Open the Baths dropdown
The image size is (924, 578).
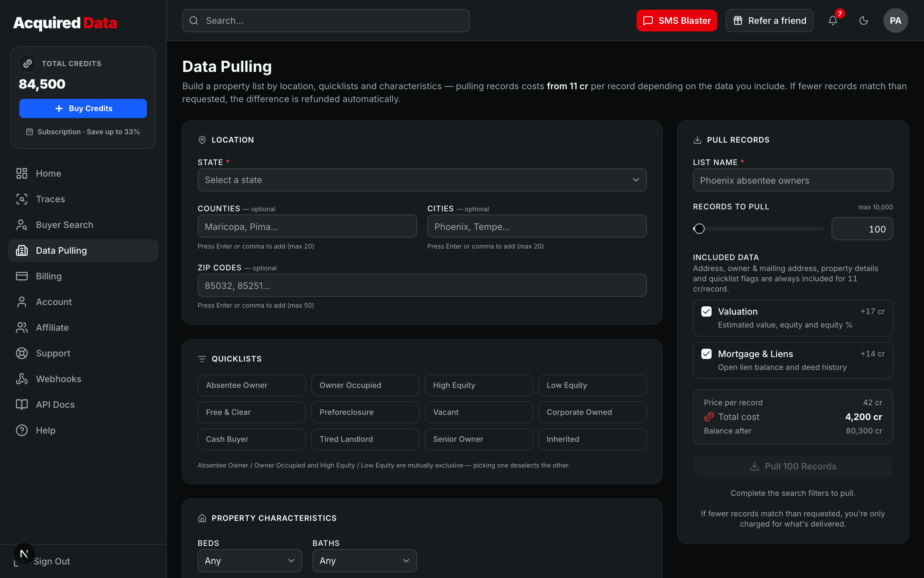(365, 560)
